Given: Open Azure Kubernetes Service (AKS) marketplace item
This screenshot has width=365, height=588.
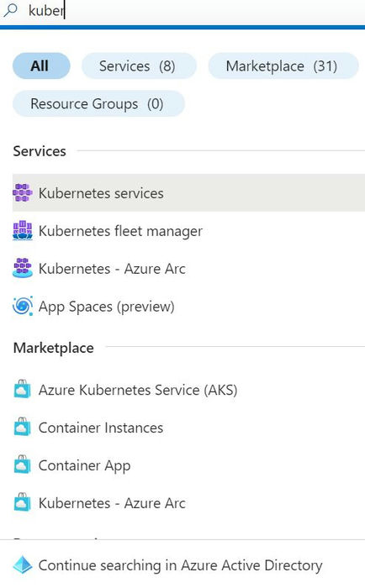Looking at the screenshot, I should [x=188, y=389].
